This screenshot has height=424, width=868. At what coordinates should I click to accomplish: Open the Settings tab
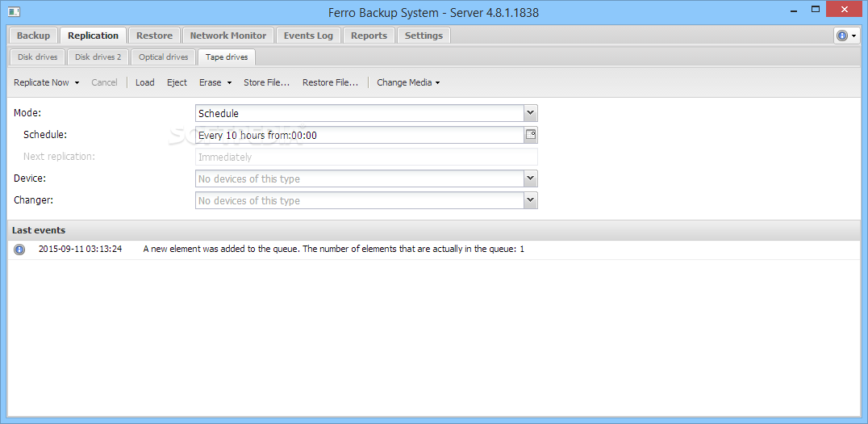tap(424, 36)
